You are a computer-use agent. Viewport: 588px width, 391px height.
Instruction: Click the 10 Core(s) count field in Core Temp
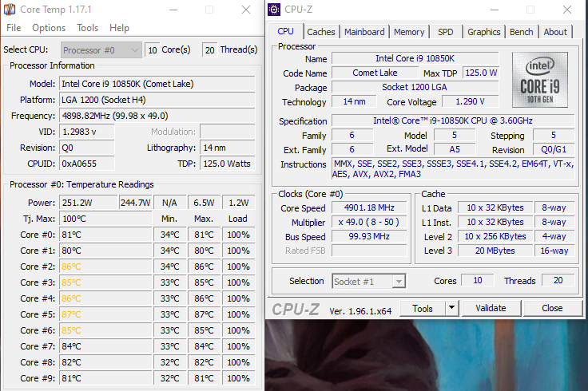[x=152, y=49]
